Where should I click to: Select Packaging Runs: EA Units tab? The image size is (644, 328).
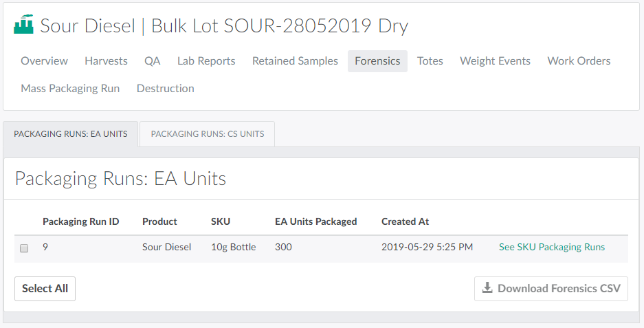[71, 134]
